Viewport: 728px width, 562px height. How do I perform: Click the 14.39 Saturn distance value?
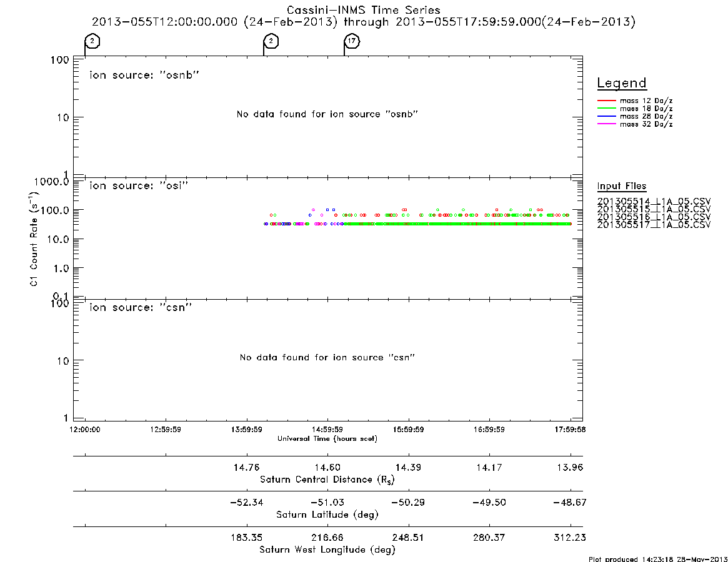tap(409, 467)
